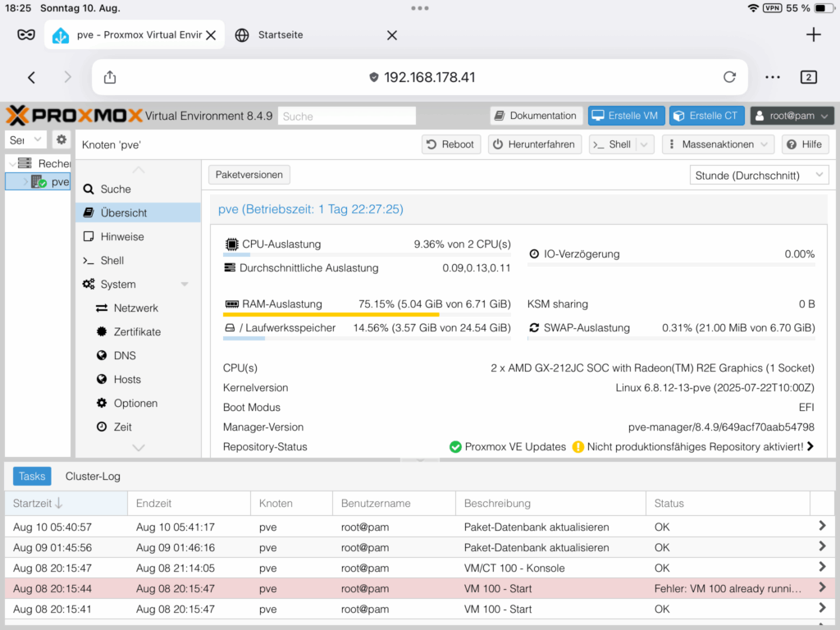Screen dimensions: 840x630
Task: Click the gear icon in the tree panel
Action: coord(61,139)
